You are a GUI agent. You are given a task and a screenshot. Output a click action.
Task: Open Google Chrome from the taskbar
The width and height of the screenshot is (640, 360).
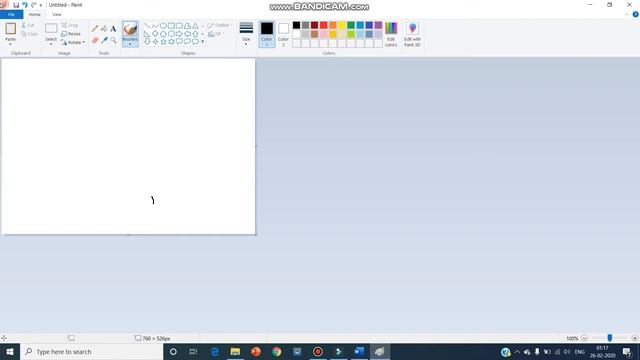coord(277,351)
